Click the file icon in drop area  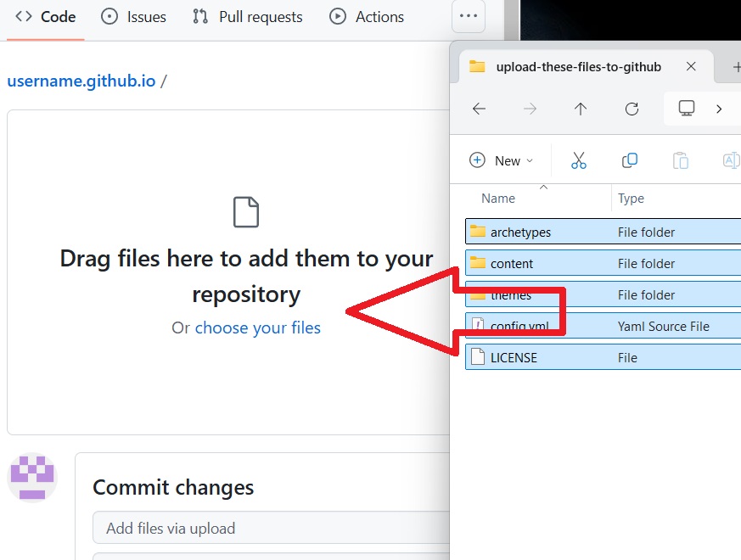tap(246, 212)
